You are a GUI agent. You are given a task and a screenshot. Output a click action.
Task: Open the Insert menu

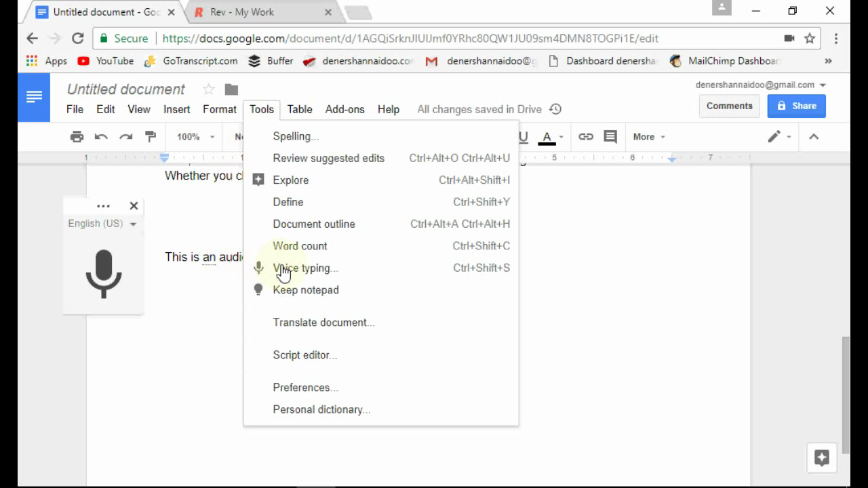[x=177, y=109]
